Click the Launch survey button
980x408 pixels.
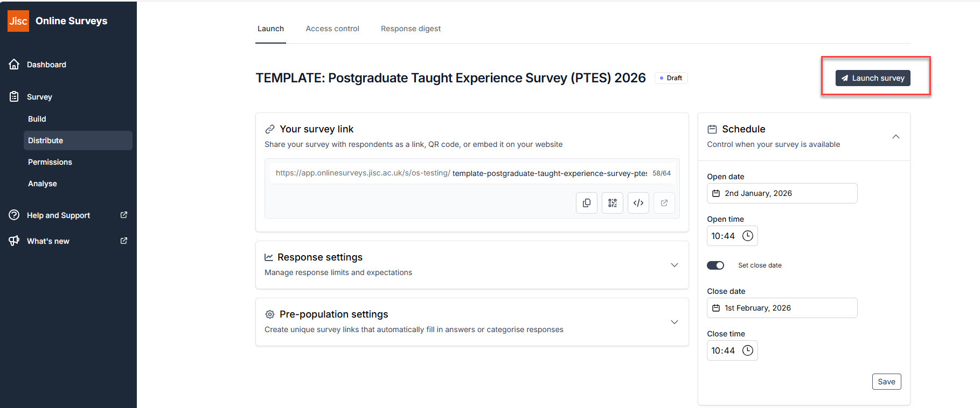pyautogui.click(x=872, y=78)
